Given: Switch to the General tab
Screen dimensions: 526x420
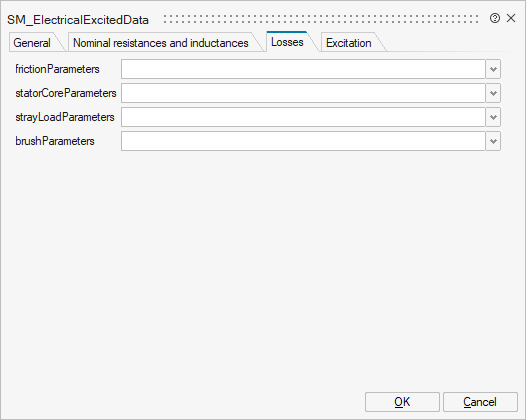Looking at the screenshot, I should [32, 43].
